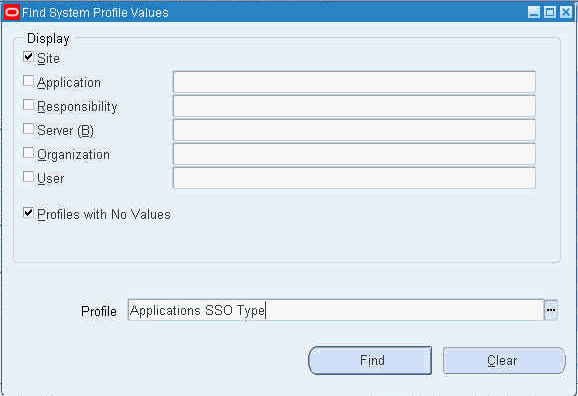Image resolution: width=578 pixels, height=396 pixels.
Task: Tick the Responsibility checkbox
Action: [x=28, y=105]
